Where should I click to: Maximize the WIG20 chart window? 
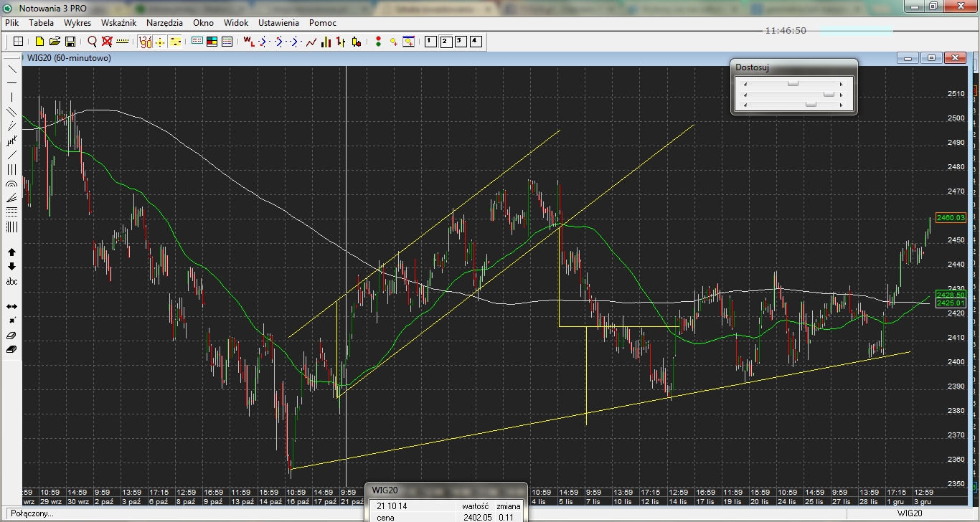click(931, 58)
